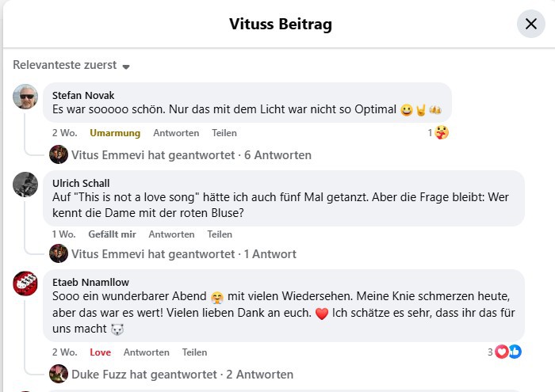This screenshot has width=555, height=392.
Task: Click Teilen under Ulrich Schall's comment
Action: pos(220,234)
